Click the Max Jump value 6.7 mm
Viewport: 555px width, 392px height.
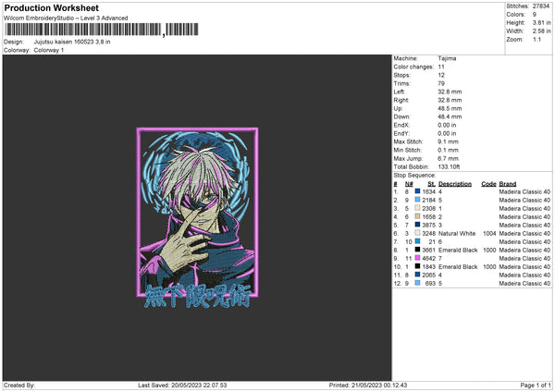(448, 158)
